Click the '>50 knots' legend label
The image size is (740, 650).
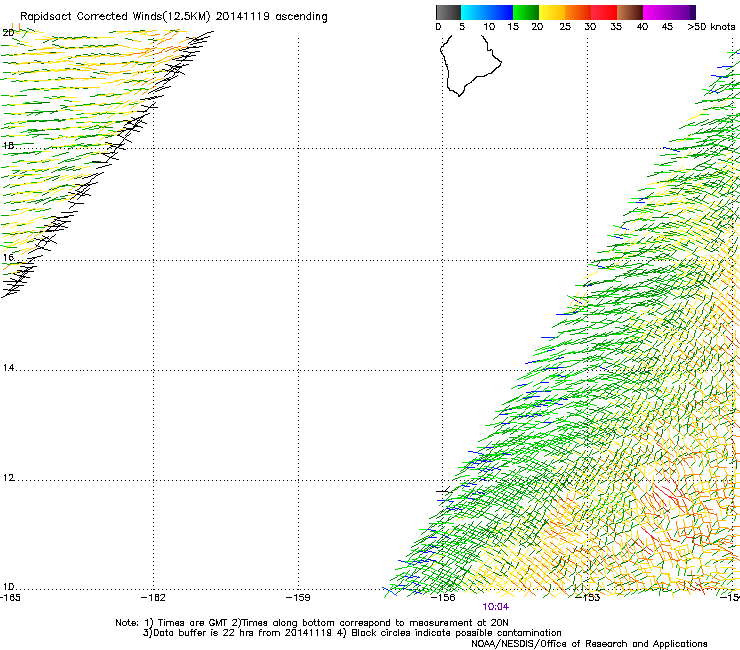711,27
